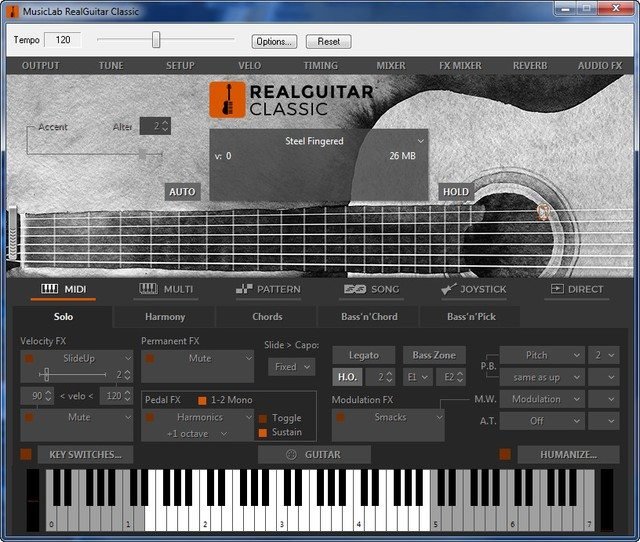Image resolution: width=640 pixels, height=542 pixels.
Task: Toggle the Velocity FX SlideUp enable square
Action: (29, 358)
